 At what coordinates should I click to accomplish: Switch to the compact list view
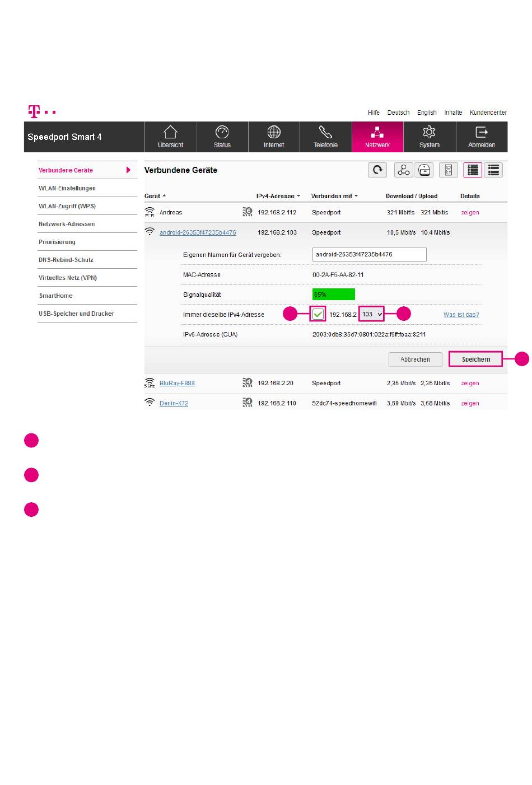(x=493, y=170)
